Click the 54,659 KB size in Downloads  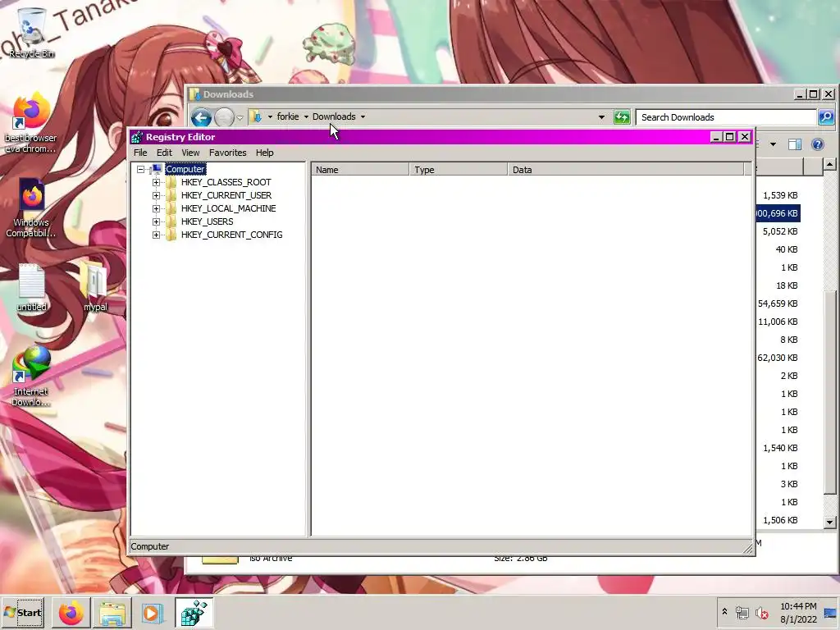778,304
